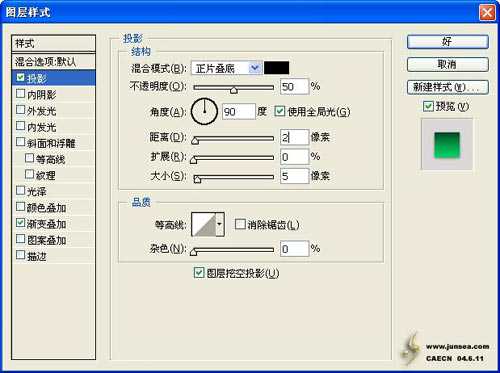Click the 杂色 value field
Image resolution: width=500 pixels, height=373 pixels.
point(294,249)
